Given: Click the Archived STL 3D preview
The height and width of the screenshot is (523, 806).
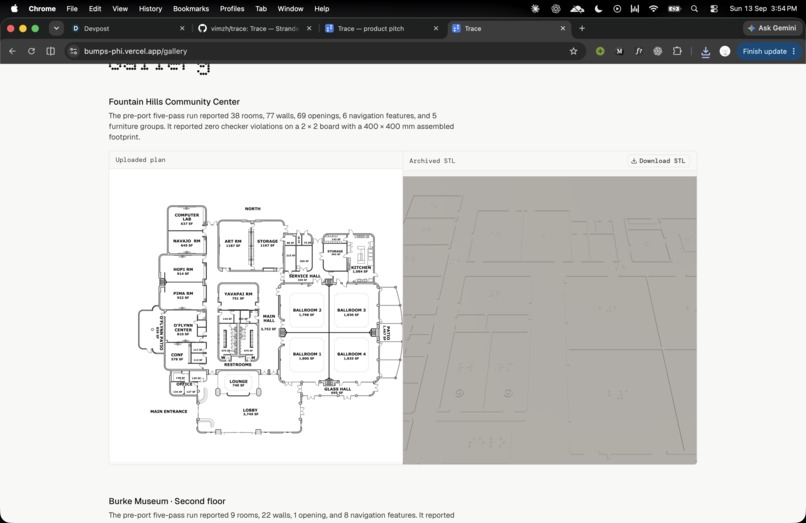Looking at the screenshot, I should [549, 320].
